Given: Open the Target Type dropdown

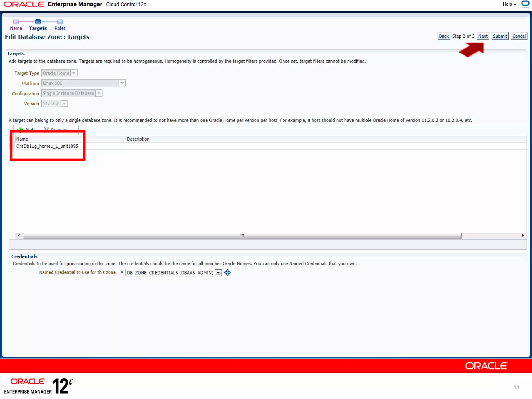Looking at the screenshot, I should click(74, 73).
